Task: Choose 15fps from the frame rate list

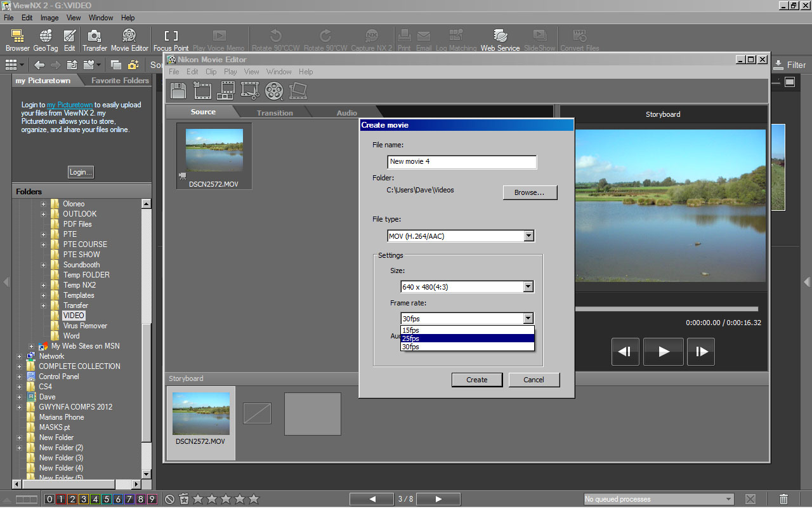Action: click(x=468, y=330)
